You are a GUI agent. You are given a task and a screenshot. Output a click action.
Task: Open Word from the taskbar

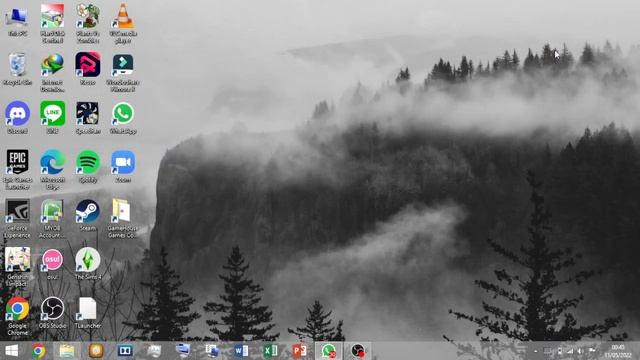(241, 351)
